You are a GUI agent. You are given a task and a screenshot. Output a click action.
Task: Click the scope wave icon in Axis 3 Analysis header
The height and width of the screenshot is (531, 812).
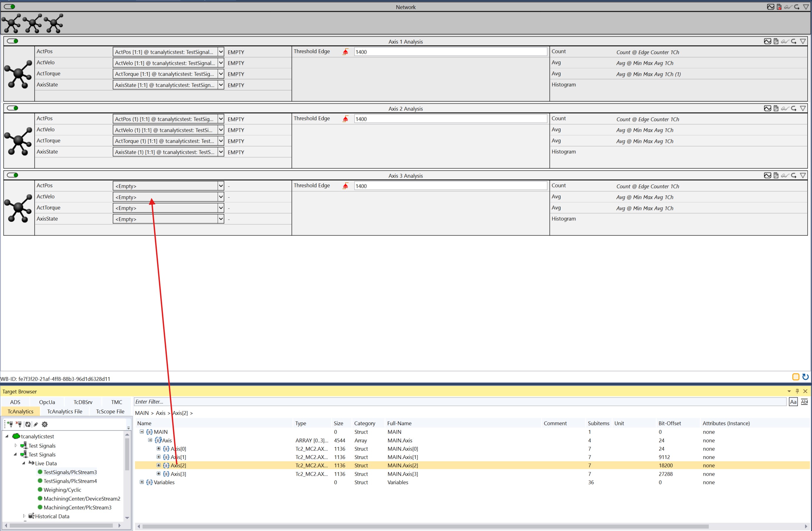[767, 175]
